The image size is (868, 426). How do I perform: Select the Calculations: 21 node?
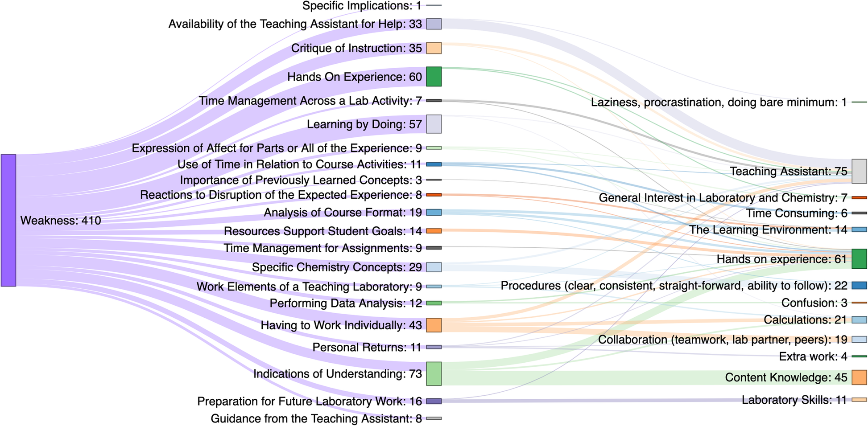click(859, 319)
